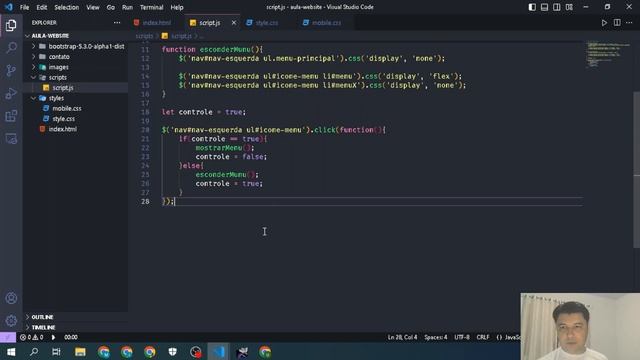
Task: Click the VS Code taskbar icon
Action: click(x=218, y=351)
